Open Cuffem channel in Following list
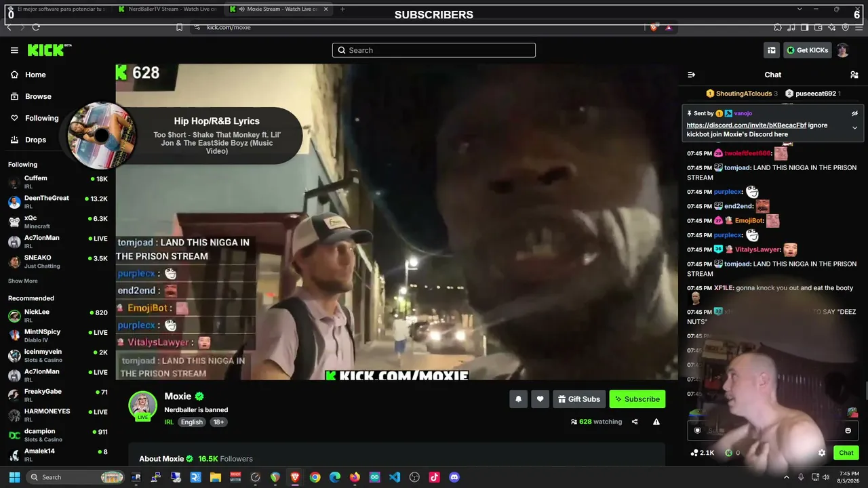Screen dimensions: 868x488 (58, 182)
